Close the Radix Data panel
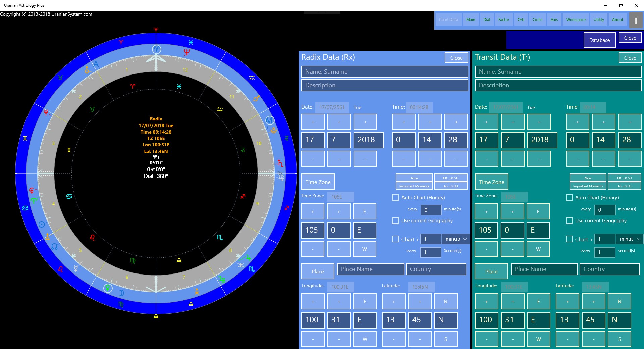Viewport: 644px width, 349px height. click(x=457, y=58)
